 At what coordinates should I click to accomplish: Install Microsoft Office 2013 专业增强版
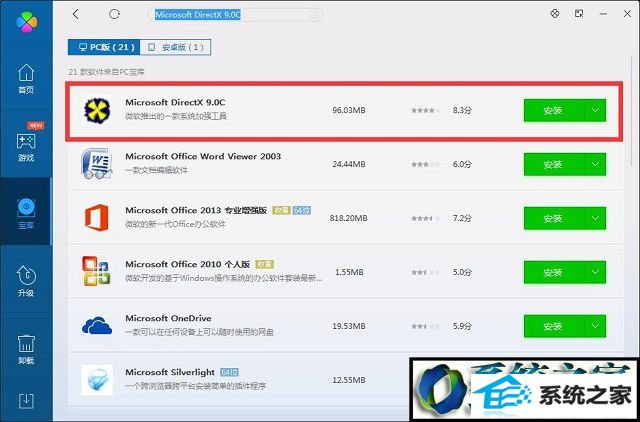pyautogui.click(x=554, y=218)
